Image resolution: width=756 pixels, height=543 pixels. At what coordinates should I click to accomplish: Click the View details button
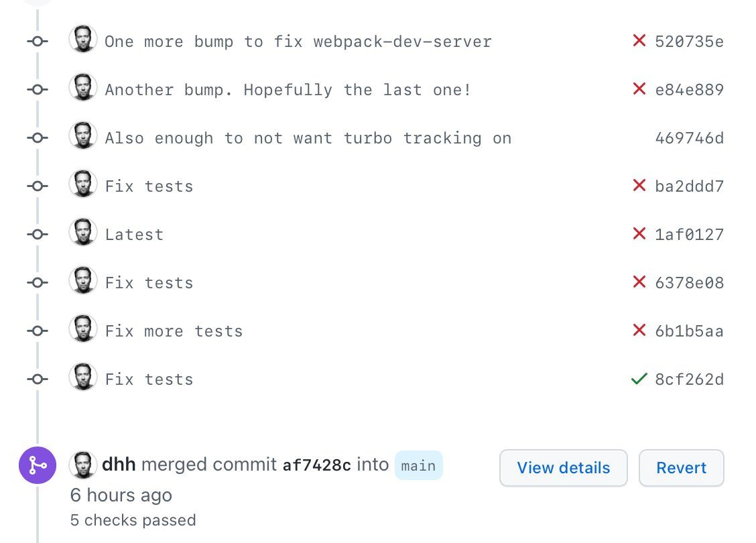(x=563, y=467)
